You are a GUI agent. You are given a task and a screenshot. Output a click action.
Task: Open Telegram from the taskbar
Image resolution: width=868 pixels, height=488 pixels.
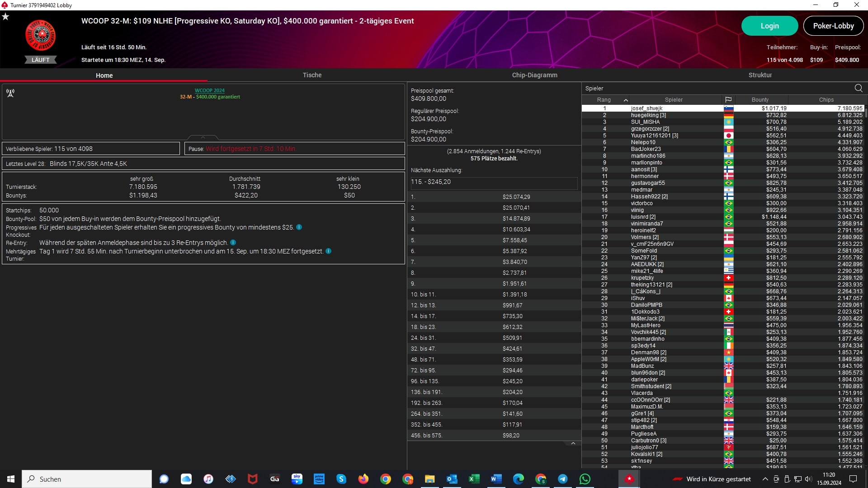click(562, 479)
